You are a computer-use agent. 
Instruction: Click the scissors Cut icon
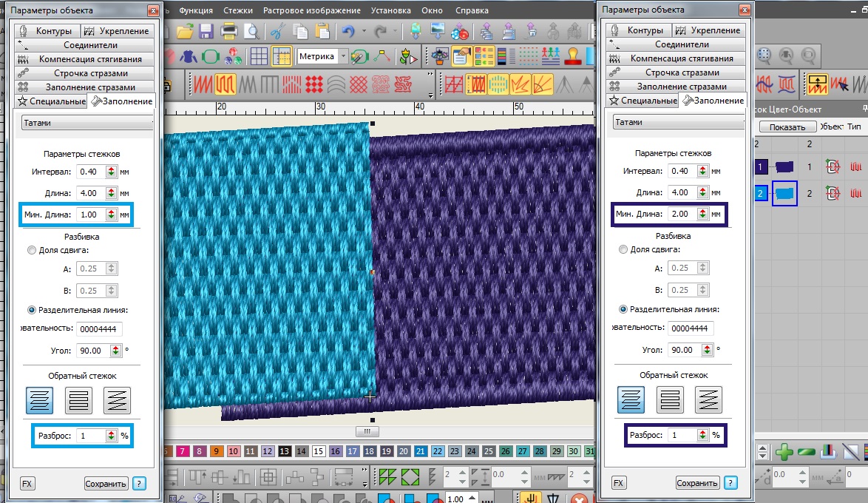pyautogui.click(x=277, y=31)
